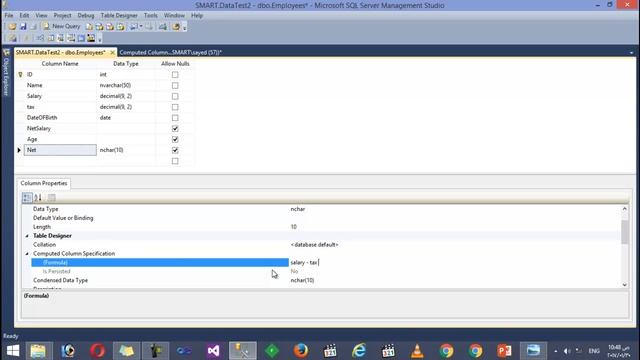The image size is (640, 360).
Task: Click the Formula value field 'salary - tax'
Action: pos(454,262)
